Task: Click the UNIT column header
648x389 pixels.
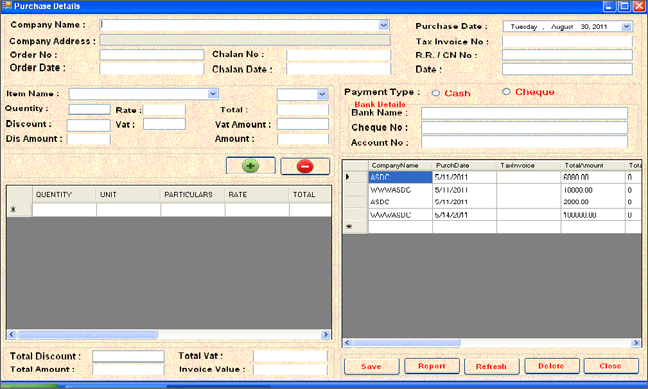Action: click(x=128, y=194)
